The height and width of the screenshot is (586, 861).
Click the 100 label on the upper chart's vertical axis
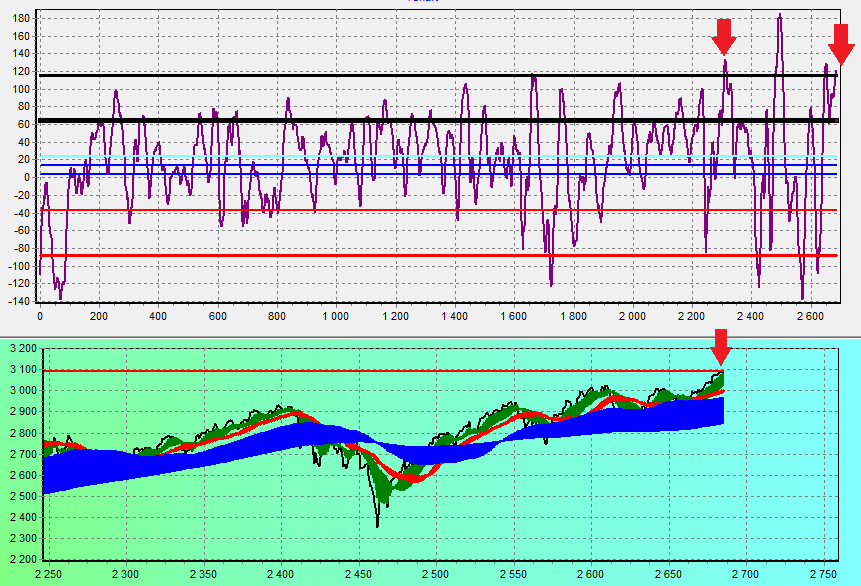coord(21,89)
